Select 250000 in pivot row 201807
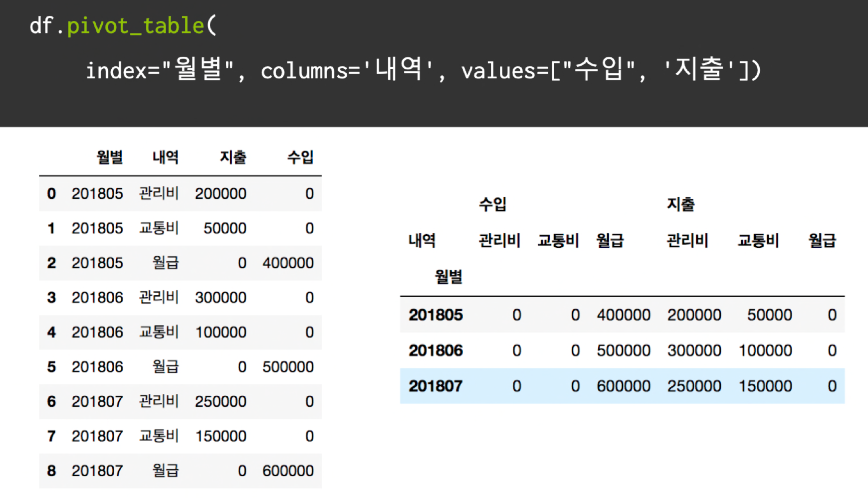The width and height of the screenshot is (868, 498). click(x=694, y=386)
